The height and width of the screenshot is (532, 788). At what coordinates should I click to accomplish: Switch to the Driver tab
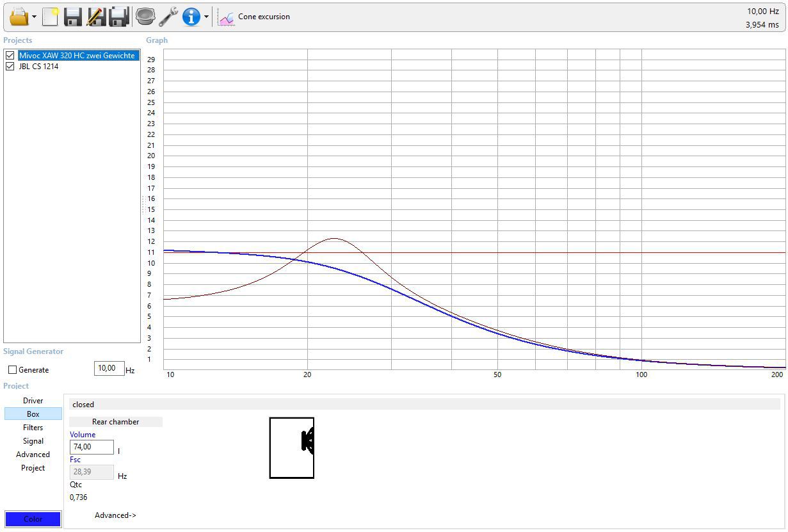(33, 401)
